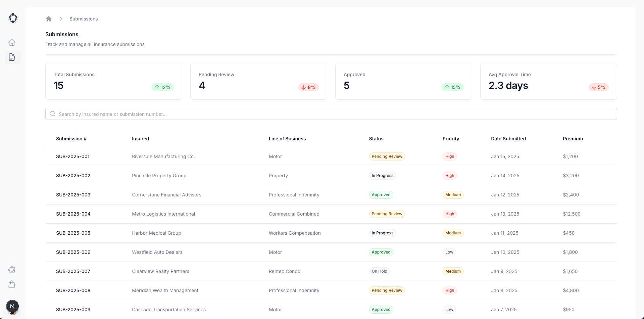Open the Submissions breadcrumb link
Viewport: 644px width, 319px height.
83,19
